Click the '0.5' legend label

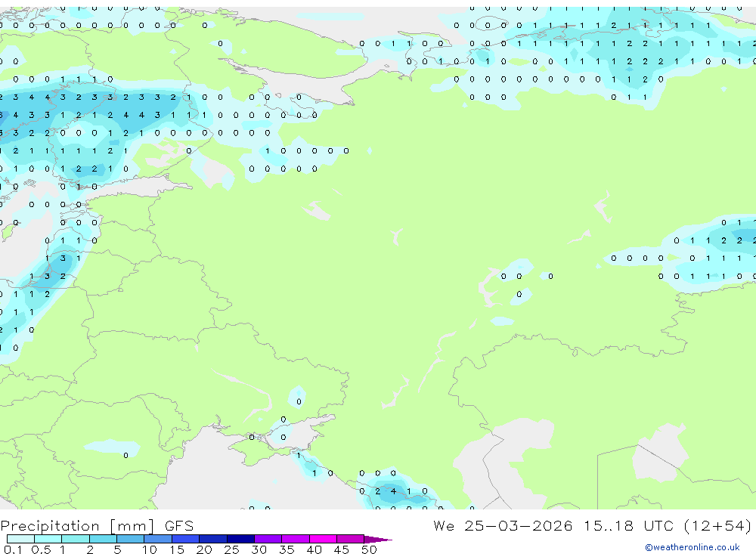[41, 549]
